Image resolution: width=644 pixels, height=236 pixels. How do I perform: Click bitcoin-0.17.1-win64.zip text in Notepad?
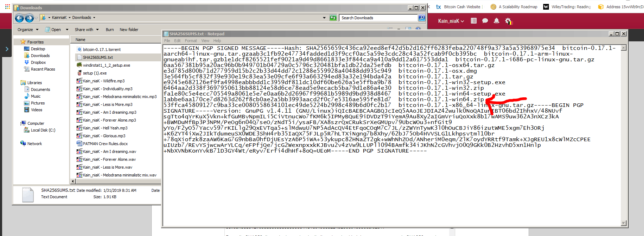pyautogui.click(x=441, y=99)
